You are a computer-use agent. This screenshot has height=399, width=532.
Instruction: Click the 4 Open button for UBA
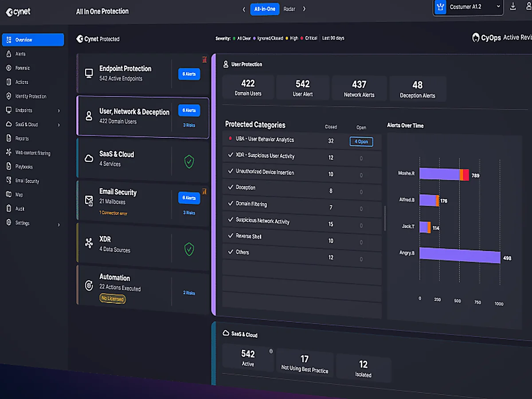click(x=361, y=142)
